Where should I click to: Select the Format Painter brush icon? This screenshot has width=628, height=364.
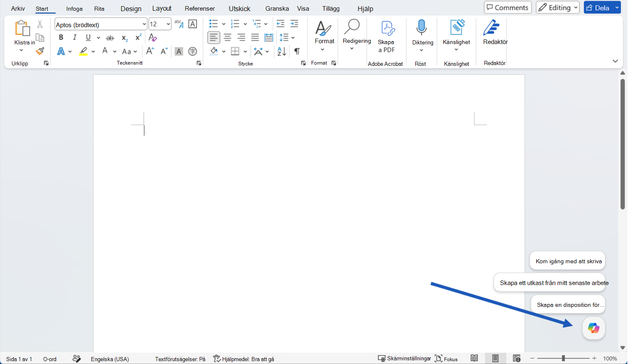[x=40, y=51]
